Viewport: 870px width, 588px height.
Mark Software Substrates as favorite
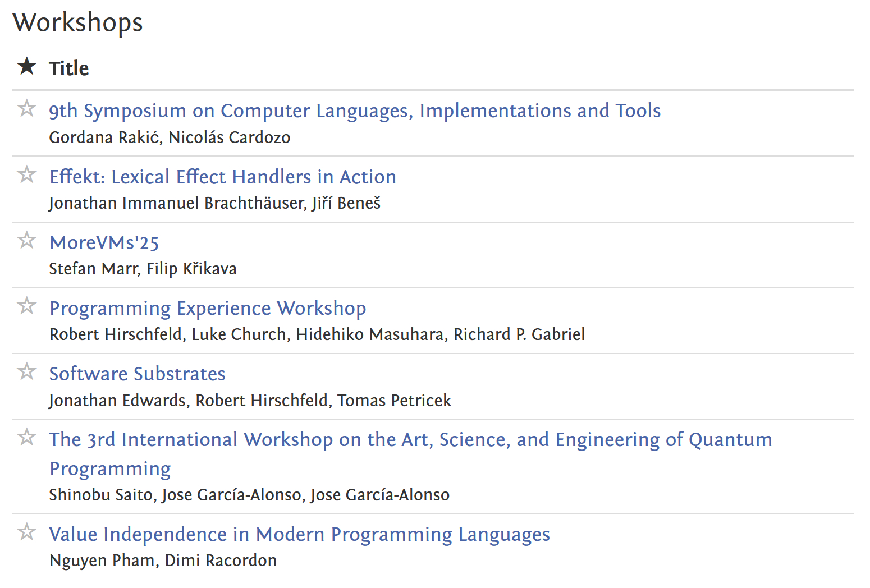point(26,371)
